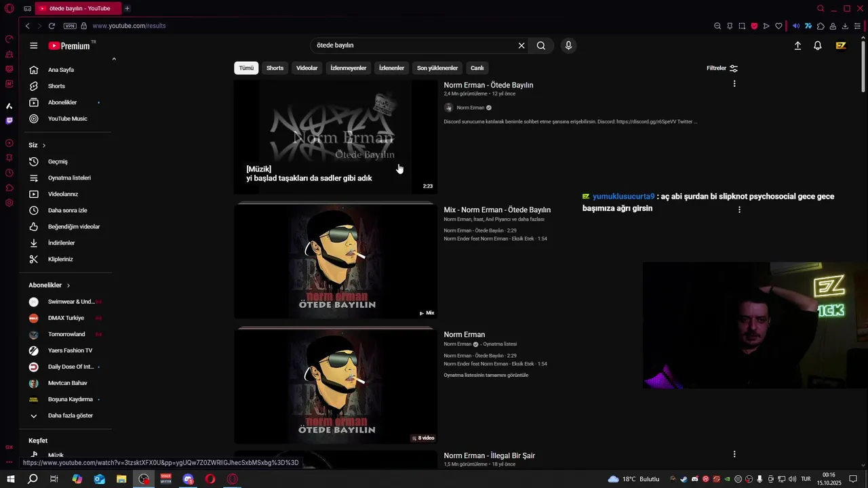Open Windows Start menu
This screenshot has height=488, width=868.
click(x=11, y=479)
